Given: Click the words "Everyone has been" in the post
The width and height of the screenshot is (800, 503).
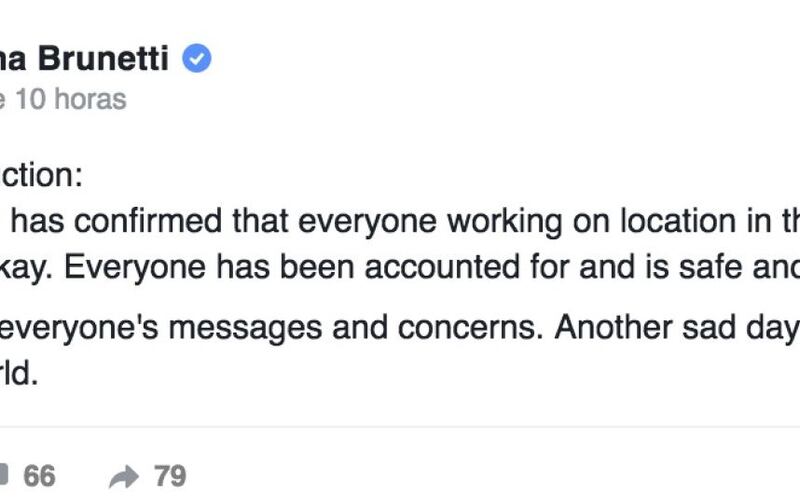Looking at the screenshot, I should 209,267.
